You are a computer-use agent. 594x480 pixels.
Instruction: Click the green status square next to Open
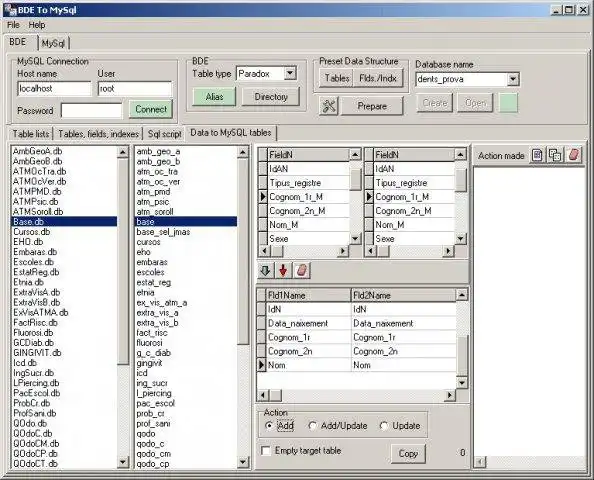point(508,103)
